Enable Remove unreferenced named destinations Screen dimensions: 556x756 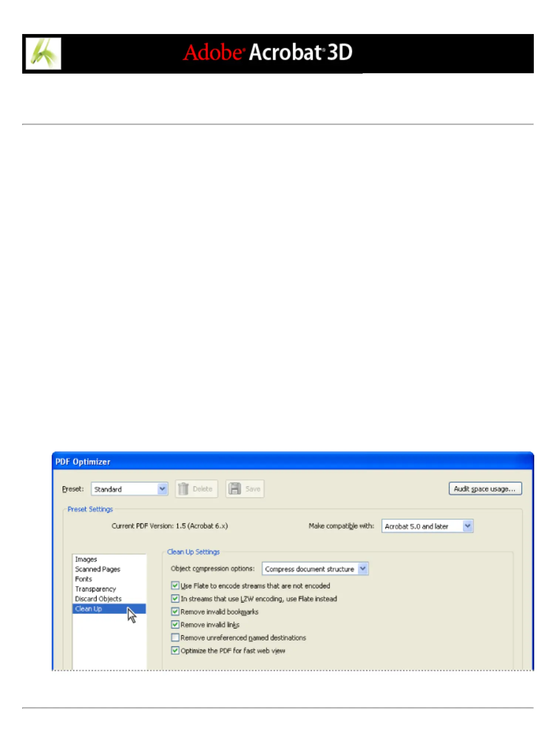tap(175, 637)
